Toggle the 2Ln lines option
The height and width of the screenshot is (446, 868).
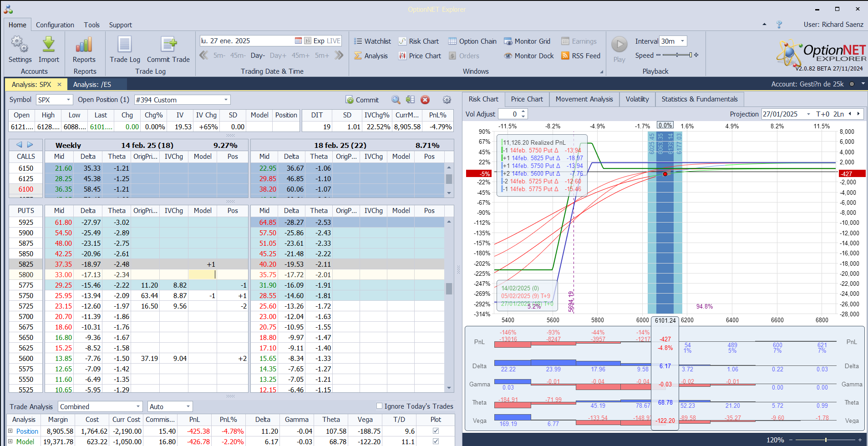coord(838,114)
